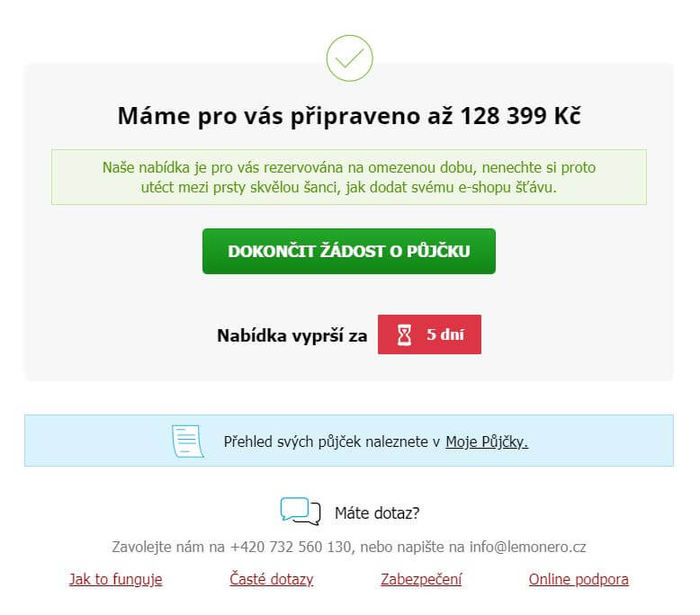Click the Máte dotaz? text
This screenshot has width=700, height=615.
(377, 512)
